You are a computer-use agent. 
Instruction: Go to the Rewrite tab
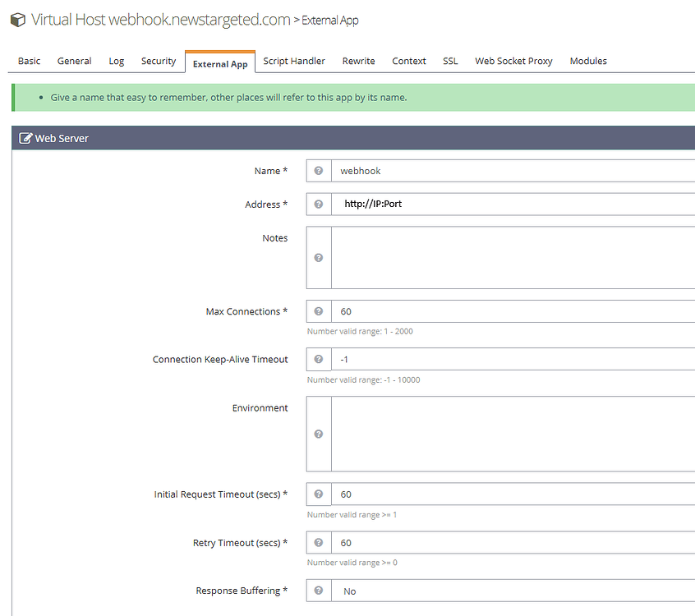pos(358,61)
